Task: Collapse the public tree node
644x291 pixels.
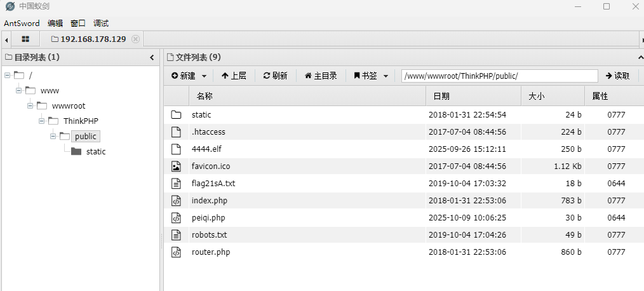Action: tap(53, 135)
